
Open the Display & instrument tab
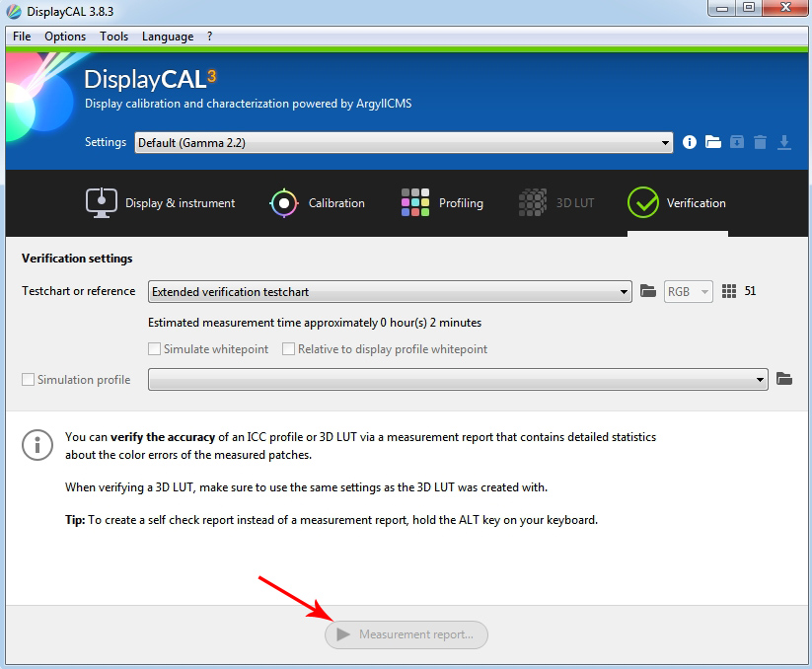coord(161,203)
